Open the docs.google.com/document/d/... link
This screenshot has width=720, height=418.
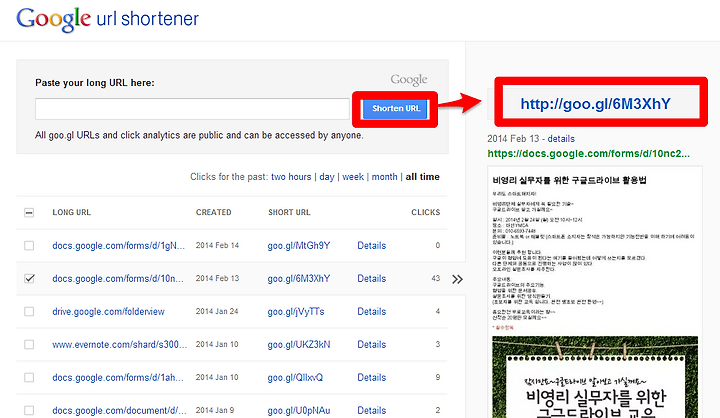(x=119, y=410)
